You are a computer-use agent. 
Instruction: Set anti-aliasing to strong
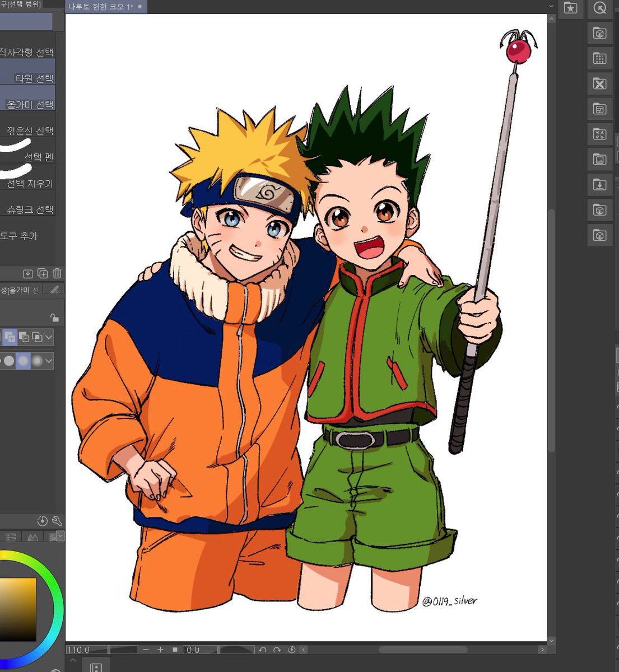point(37,361)
